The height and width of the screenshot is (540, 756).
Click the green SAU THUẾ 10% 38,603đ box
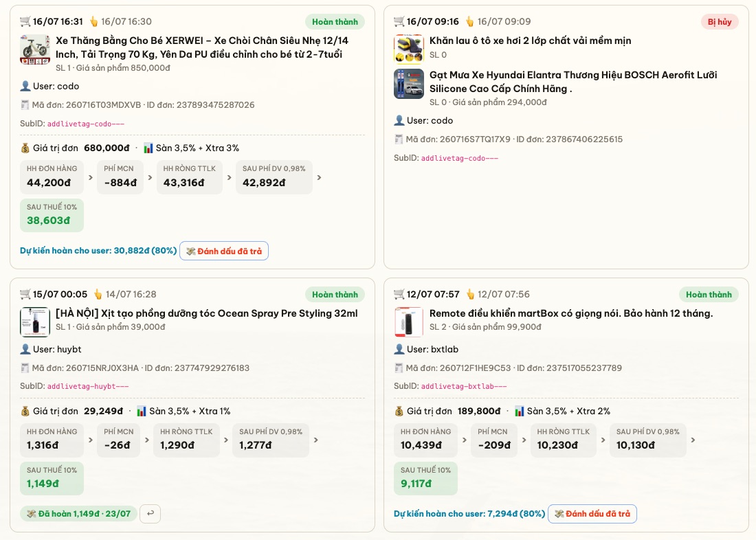[x=52, y=215]
